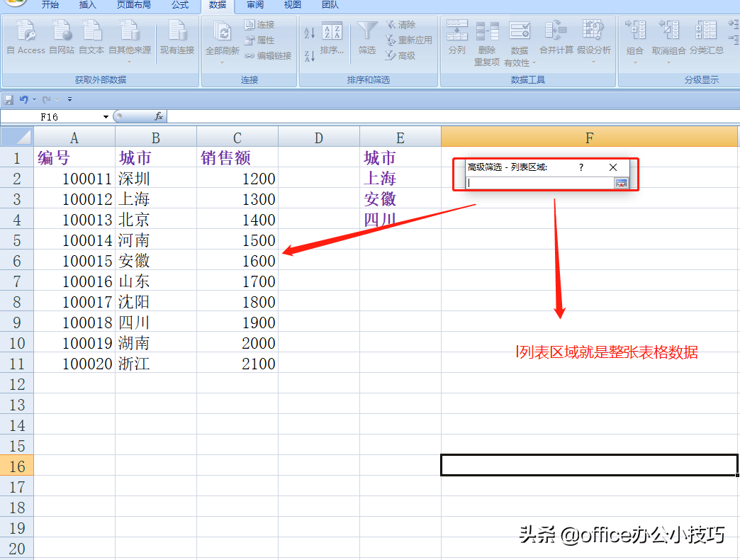The width and height of the screenshot is (740, 560).
Task: Select cell B3 containing 上海
Action: point(156,199)
